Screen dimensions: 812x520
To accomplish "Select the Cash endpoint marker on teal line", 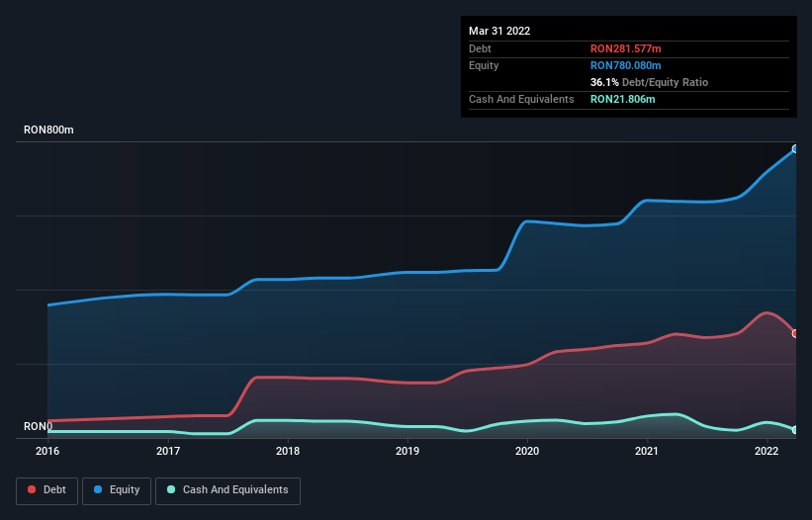I will pos(795,430).
